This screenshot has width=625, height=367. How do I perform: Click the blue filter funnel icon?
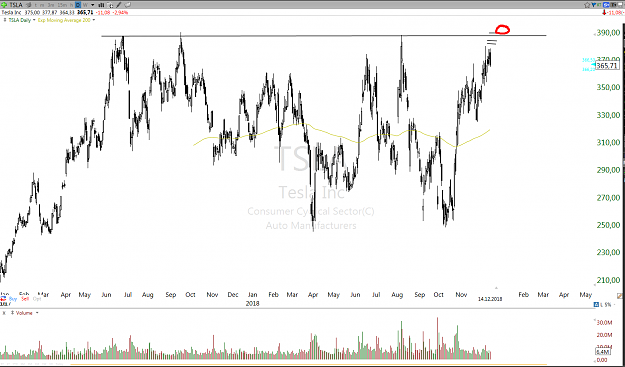pyautogui.click(x=593, y=5)
